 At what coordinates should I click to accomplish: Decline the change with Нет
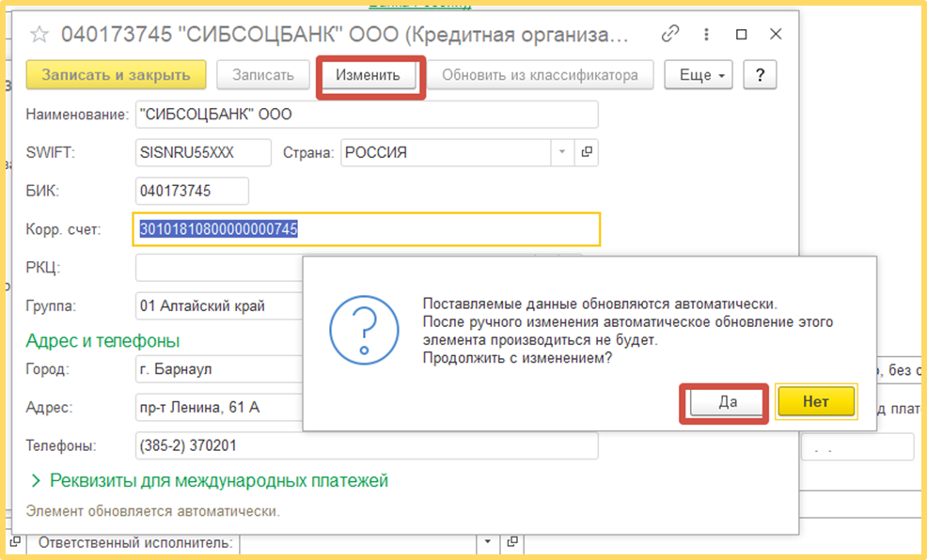click(816, 402)
